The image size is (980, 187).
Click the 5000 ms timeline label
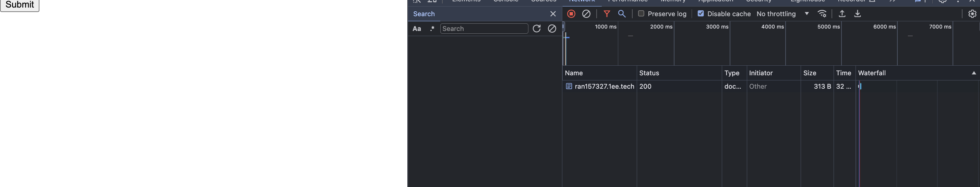coord(828,27)
